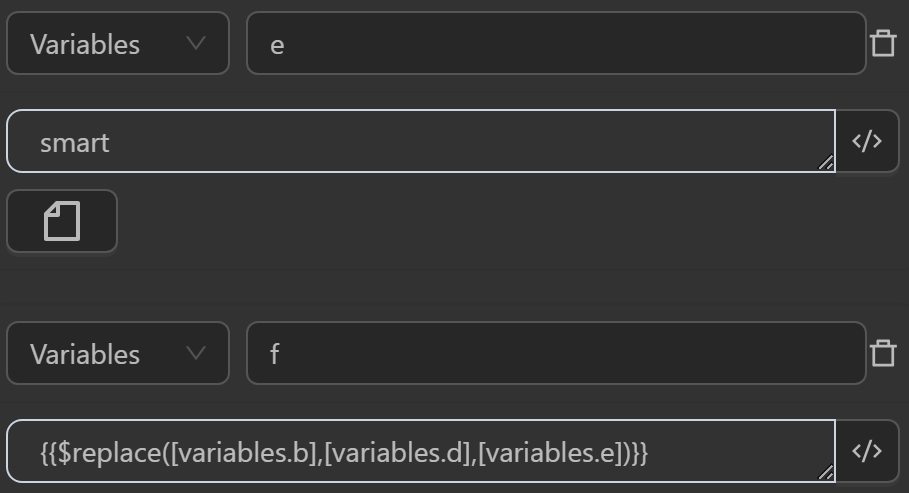Open the Variables dropdown for variable f
The height and width of the screenshot is (493, 909).
tap(117, 354)
